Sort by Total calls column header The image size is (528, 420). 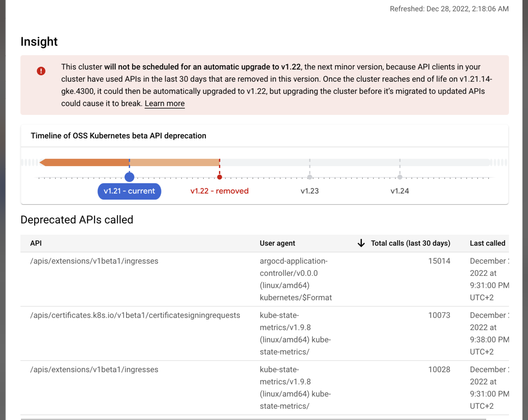click(x=410, y=243)
